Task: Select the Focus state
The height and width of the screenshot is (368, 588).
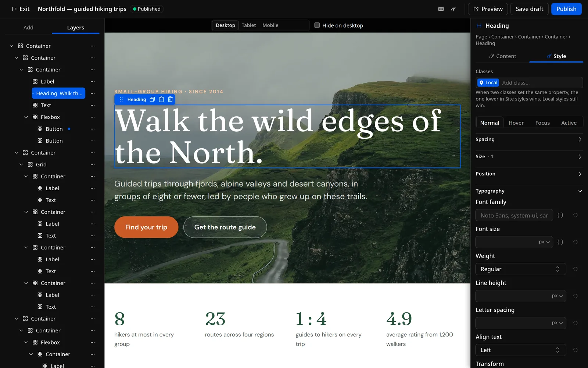Action: [x=542, y=123]
